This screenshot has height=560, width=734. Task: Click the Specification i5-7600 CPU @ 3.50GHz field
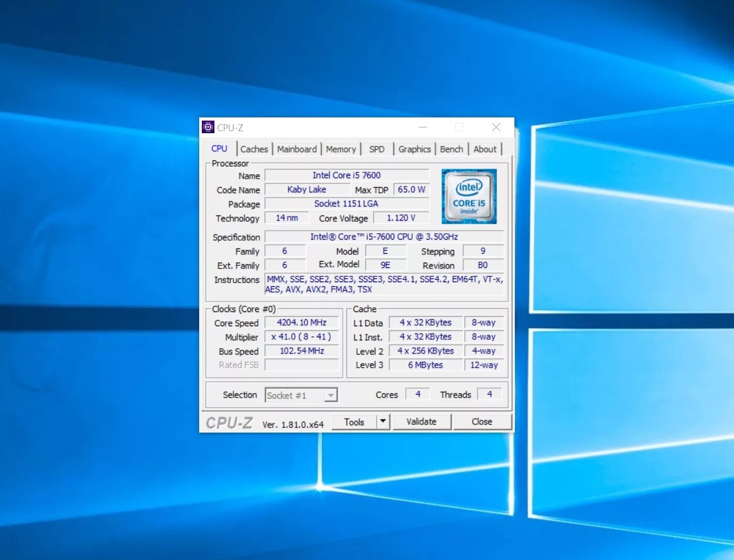[x=384, y=236]
